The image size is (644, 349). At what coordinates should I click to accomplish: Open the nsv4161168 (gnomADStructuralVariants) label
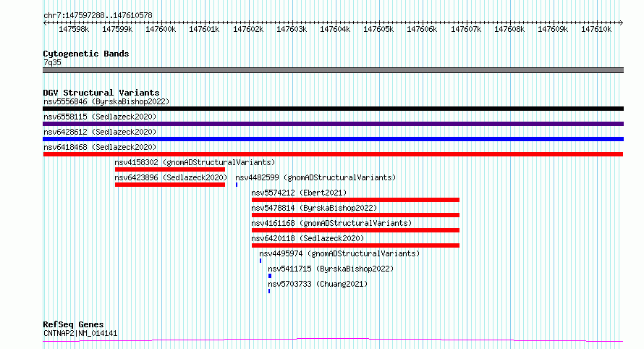coord(331,223)
